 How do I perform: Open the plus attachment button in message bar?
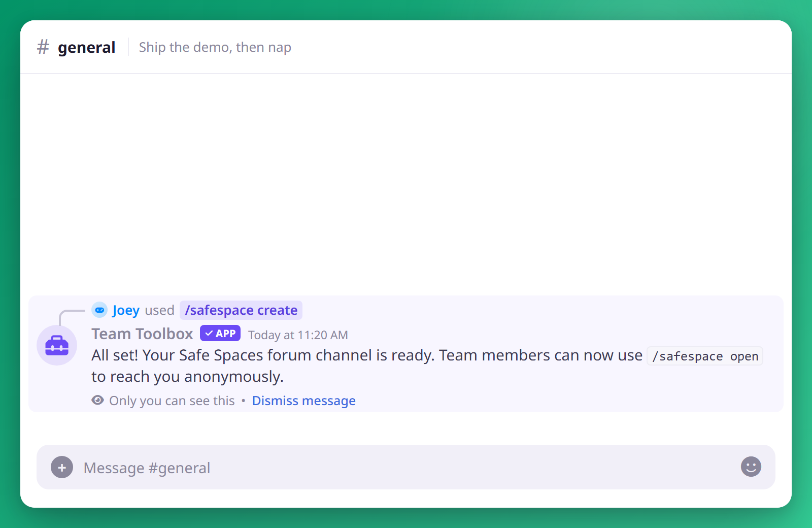point(62,467)
